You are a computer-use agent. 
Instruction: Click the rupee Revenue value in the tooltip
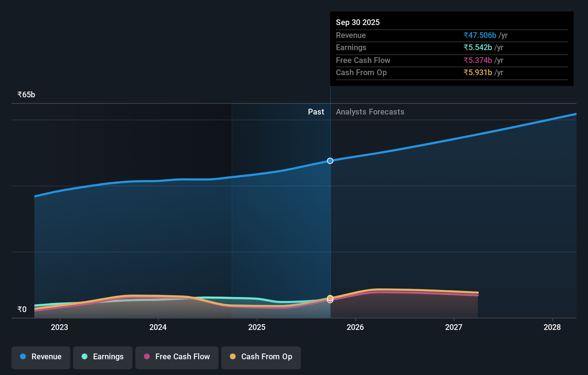[480, 35]
